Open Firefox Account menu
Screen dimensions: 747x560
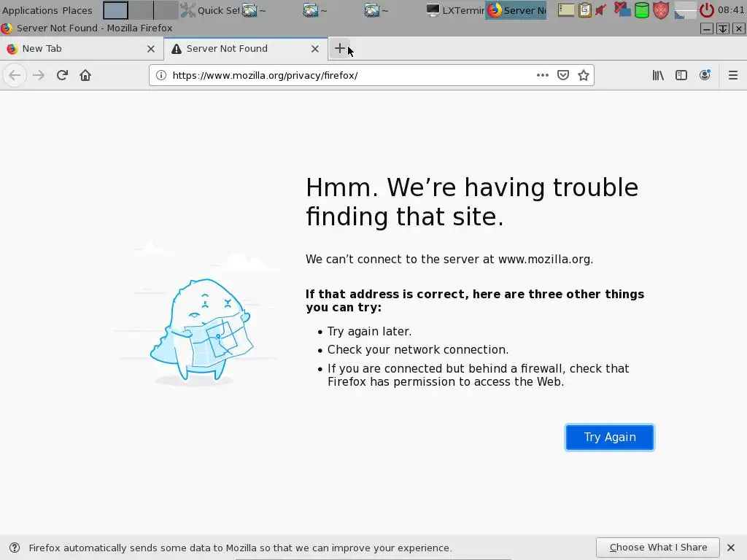(x=705, y=75)
